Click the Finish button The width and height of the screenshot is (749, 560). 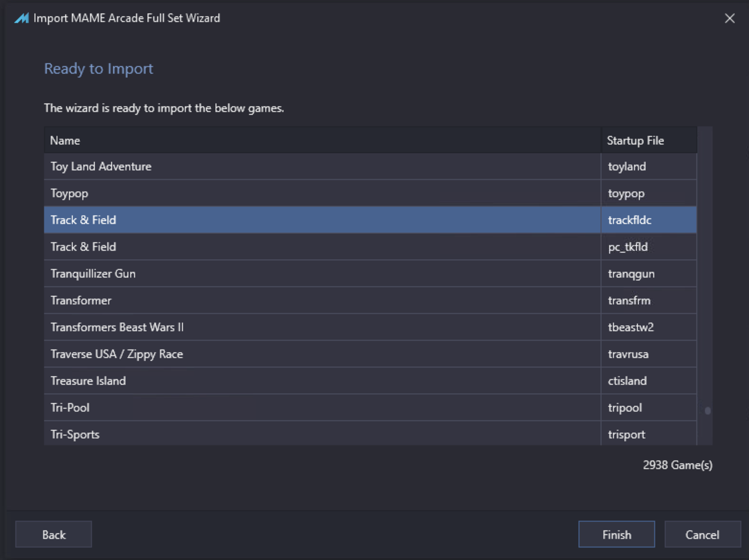tap(616, 534)
